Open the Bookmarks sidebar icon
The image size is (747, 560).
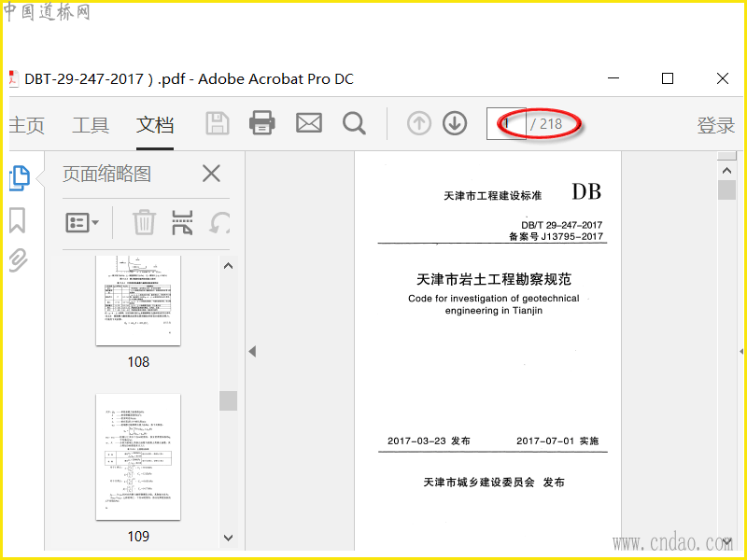point(17,220)
